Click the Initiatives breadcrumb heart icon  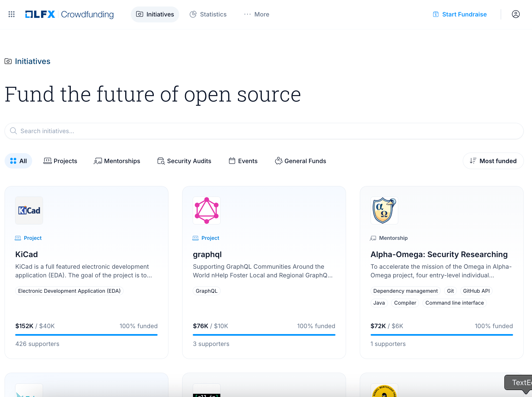pyautogui.click(x=8, y=61)
